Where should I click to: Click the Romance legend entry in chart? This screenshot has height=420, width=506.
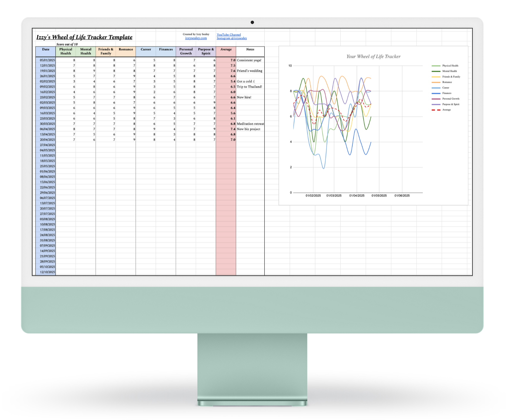[442, 82]
